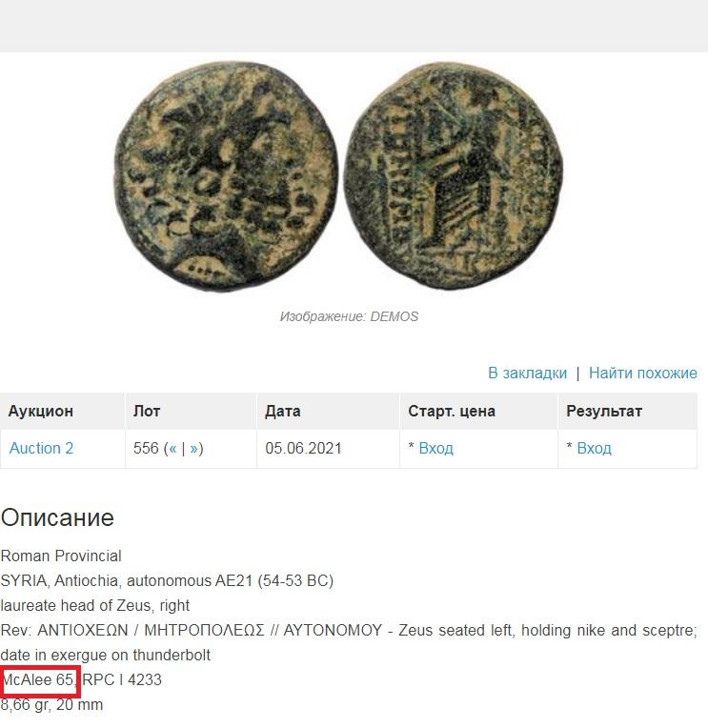
Task: Click the date cell 05.06.2021
Action: [x=303, y=448]
